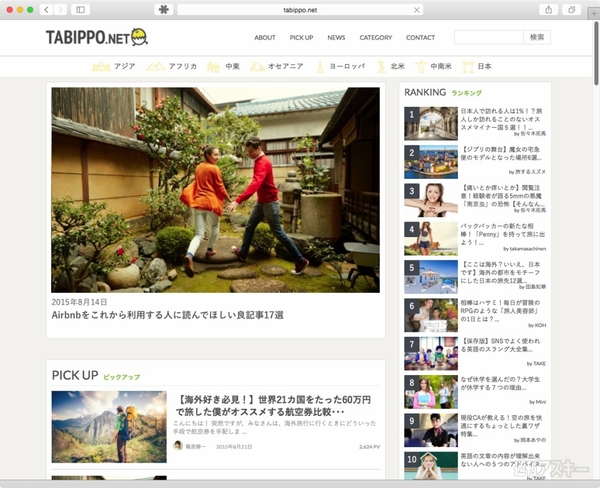
Task: Click the page vertical scrollbar
Action: pos(596,53)
